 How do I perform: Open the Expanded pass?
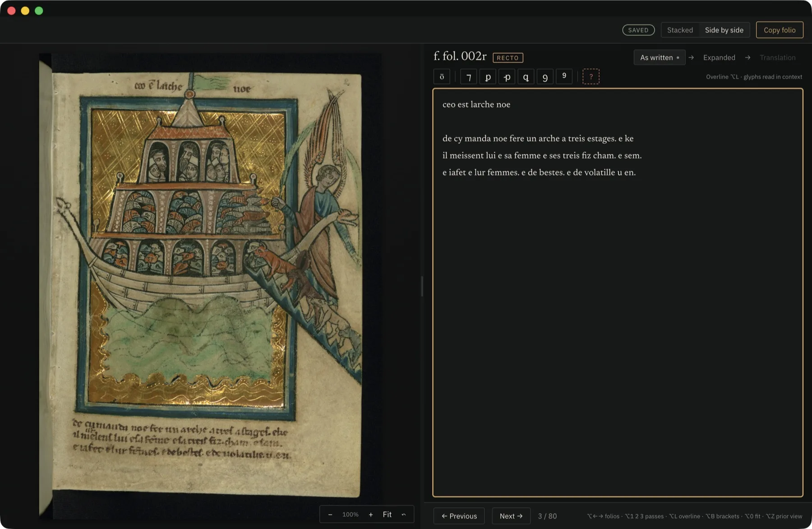719,57
